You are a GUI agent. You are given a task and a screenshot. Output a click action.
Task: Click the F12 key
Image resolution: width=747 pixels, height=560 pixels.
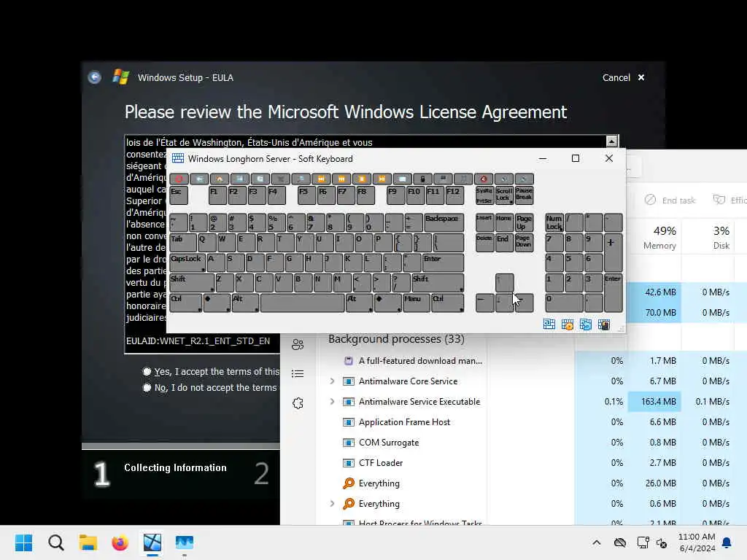click(x=455, y=195)
